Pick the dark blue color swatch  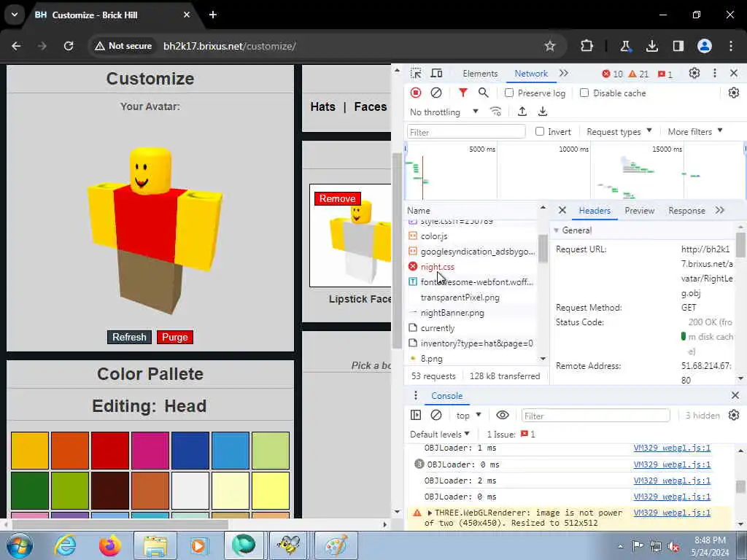(x=190, y=451)
